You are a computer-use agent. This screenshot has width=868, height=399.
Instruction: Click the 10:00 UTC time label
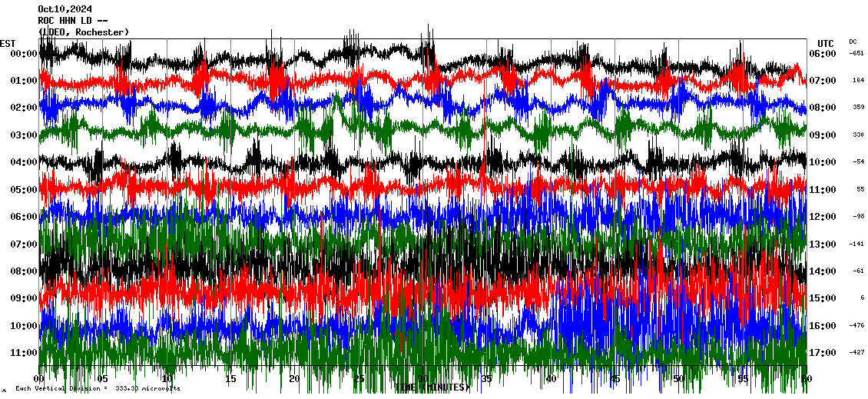click(x=823, y=162)
